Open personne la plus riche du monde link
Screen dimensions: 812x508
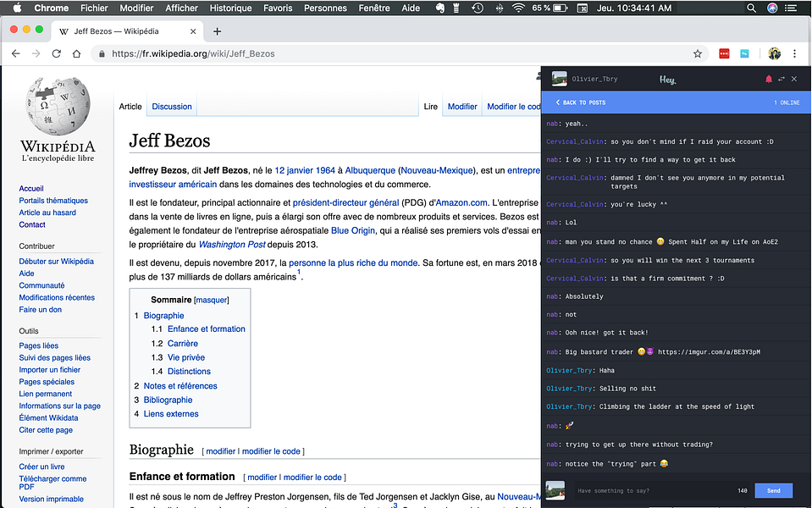pos(353,263)
